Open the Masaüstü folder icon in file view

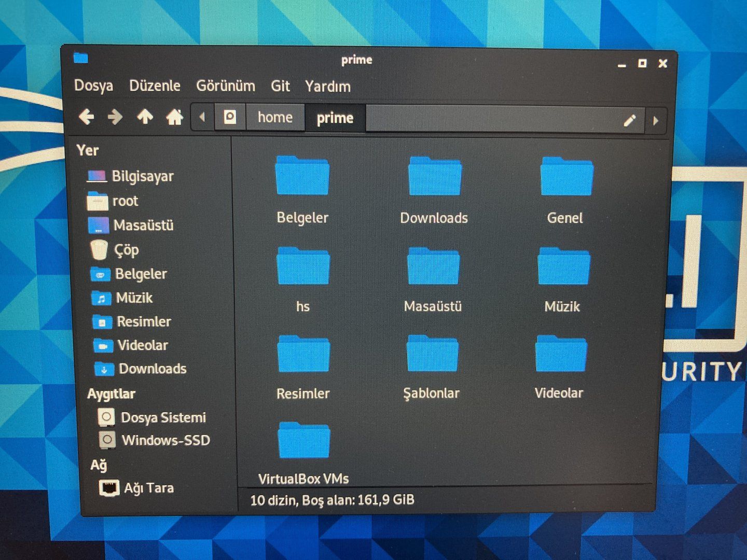tap(433, 265)
